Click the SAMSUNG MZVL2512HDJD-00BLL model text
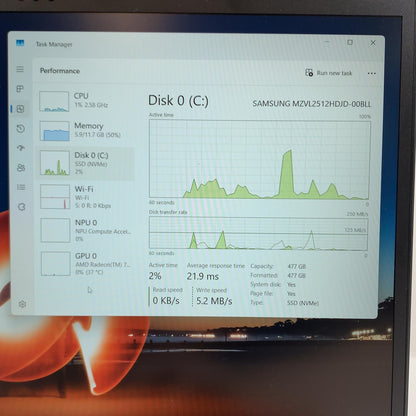Screen dimensions: 416x416 (x=312, y=104)
